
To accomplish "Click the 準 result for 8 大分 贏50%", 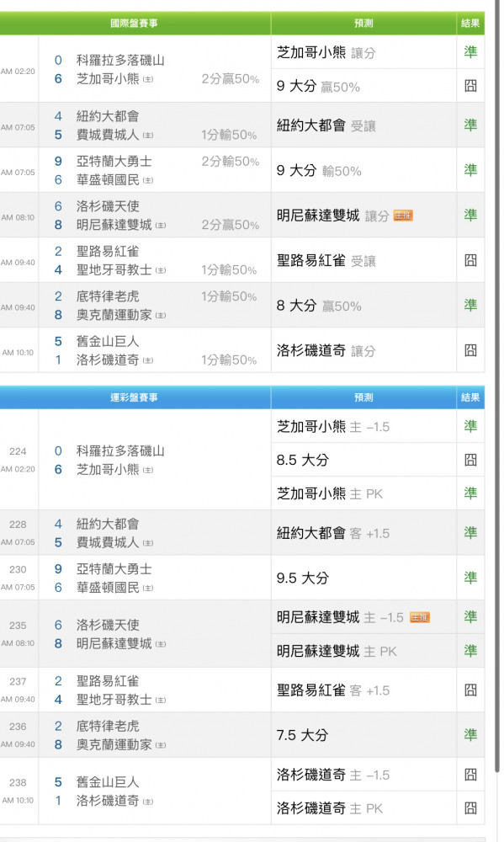I will (470, 305).
